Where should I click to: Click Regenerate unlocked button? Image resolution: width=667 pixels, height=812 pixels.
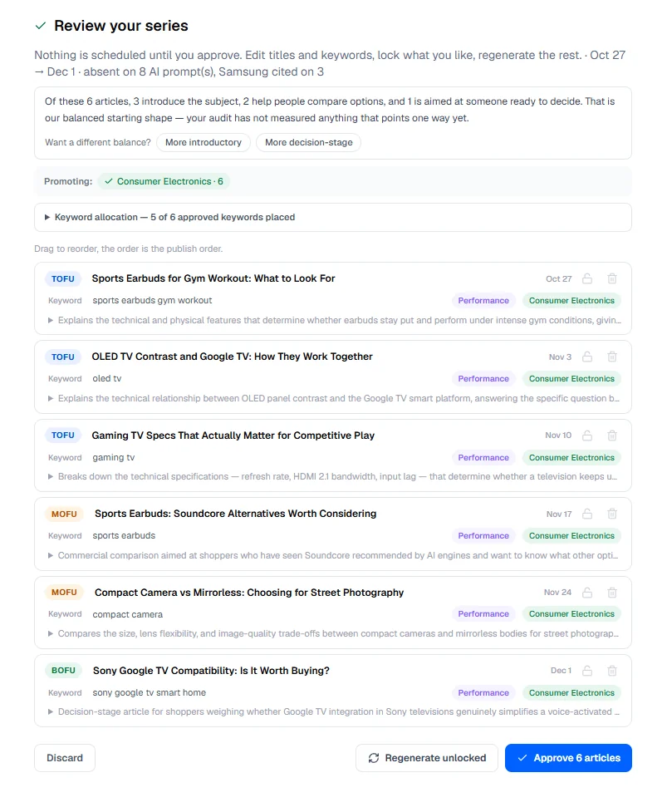[426, 758]
